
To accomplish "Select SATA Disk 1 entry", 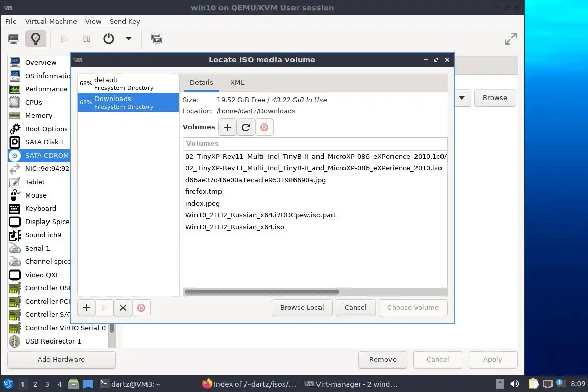I will coord(39,142).
